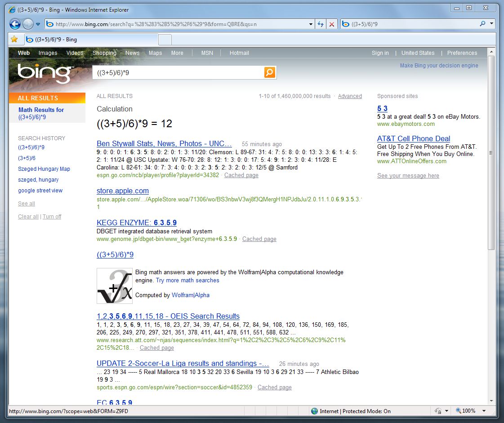
Task: Open sponsored link 5 3
Action: click(x=382, y=109)
